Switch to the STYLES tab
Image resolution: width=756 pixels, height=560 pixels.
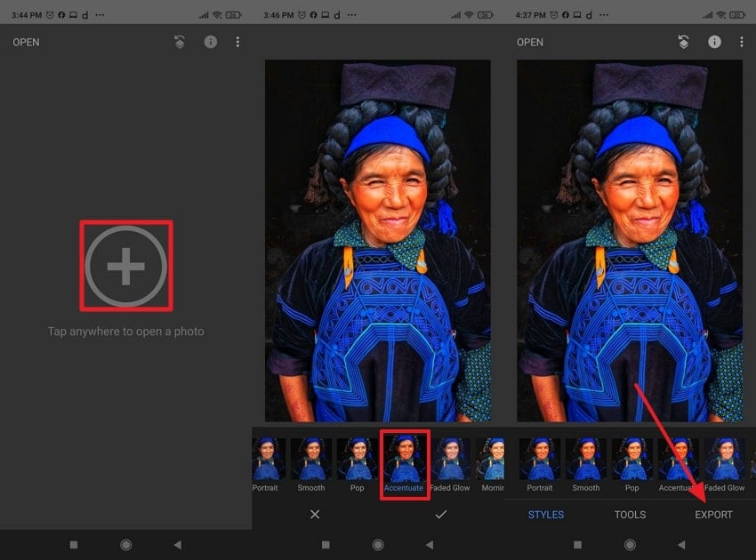point(546,515)
